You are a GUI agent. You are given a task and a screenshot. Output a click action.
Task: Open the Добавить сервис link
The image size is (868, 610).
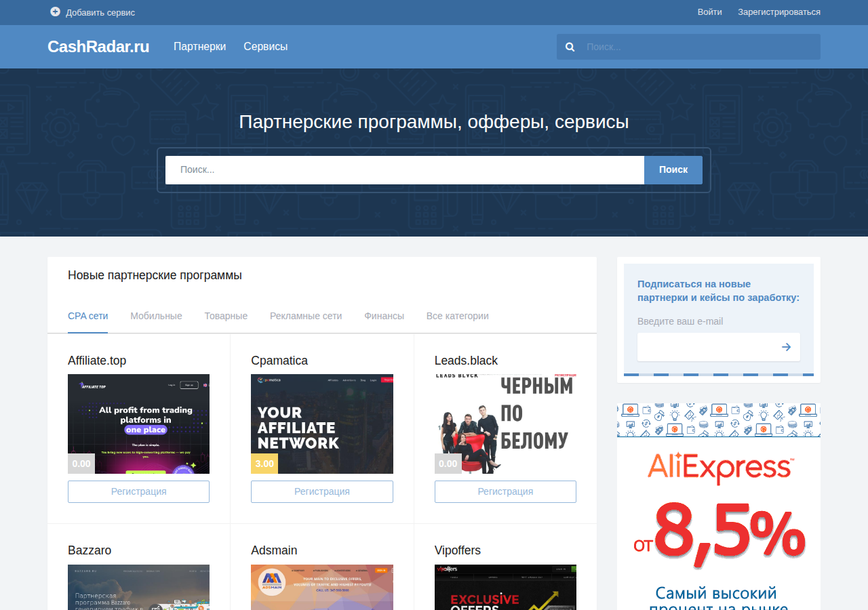pos(100,12)
